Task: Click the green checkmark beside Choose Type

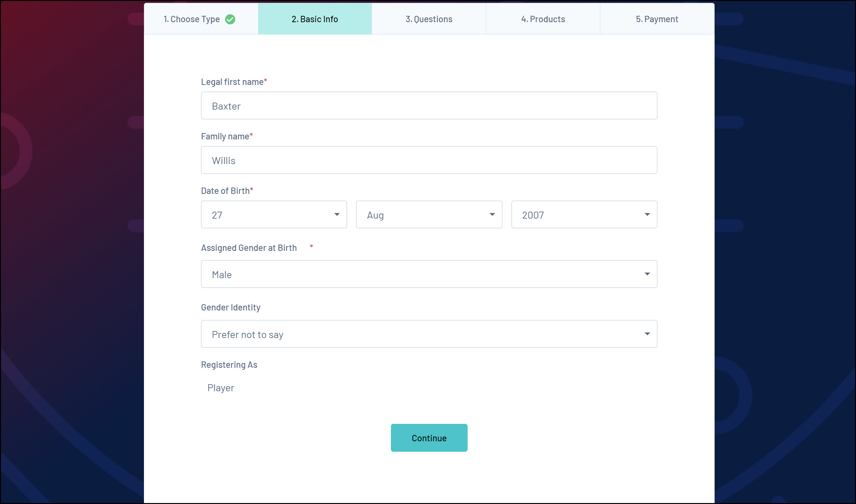Action: click(x=230, y=19)
